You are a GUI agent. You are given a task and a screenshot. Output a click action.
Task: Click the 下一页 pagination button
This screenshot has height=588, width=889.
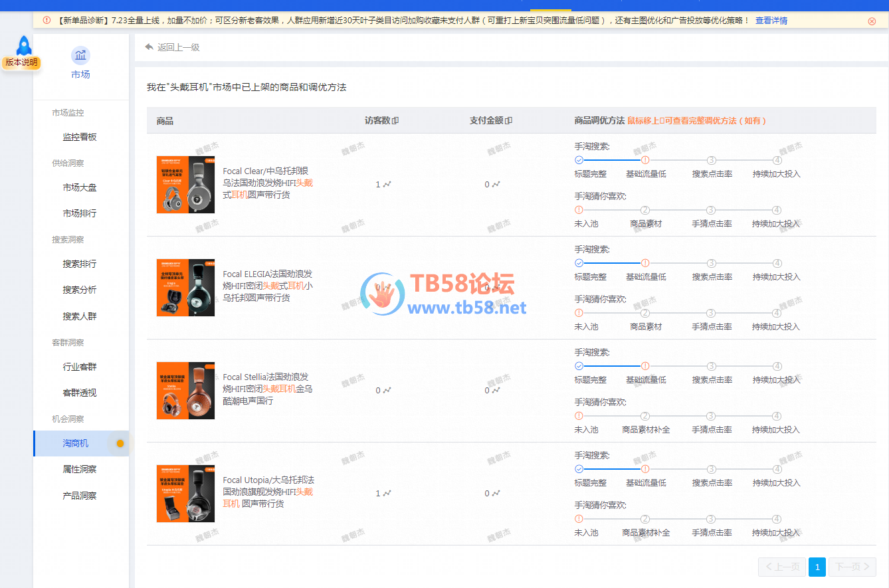coord(852,567)
